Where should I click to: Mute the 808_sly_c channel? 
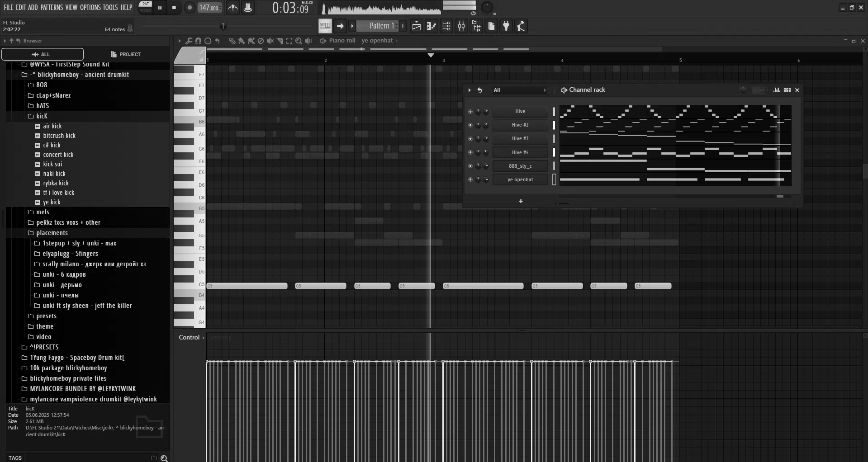pyautogui.click(x=470, y=166)
